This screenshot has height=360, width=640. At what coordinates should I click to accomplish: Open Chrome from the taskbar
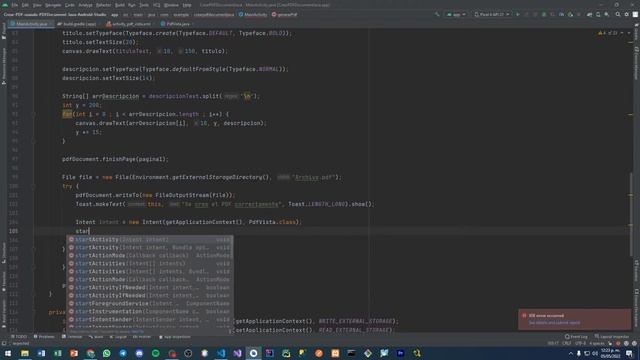click(90, 353)
